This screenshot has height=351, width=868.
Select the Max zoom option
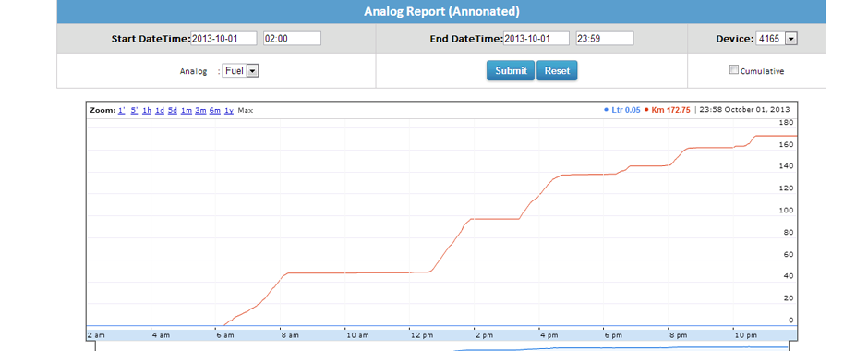[246, 110]
